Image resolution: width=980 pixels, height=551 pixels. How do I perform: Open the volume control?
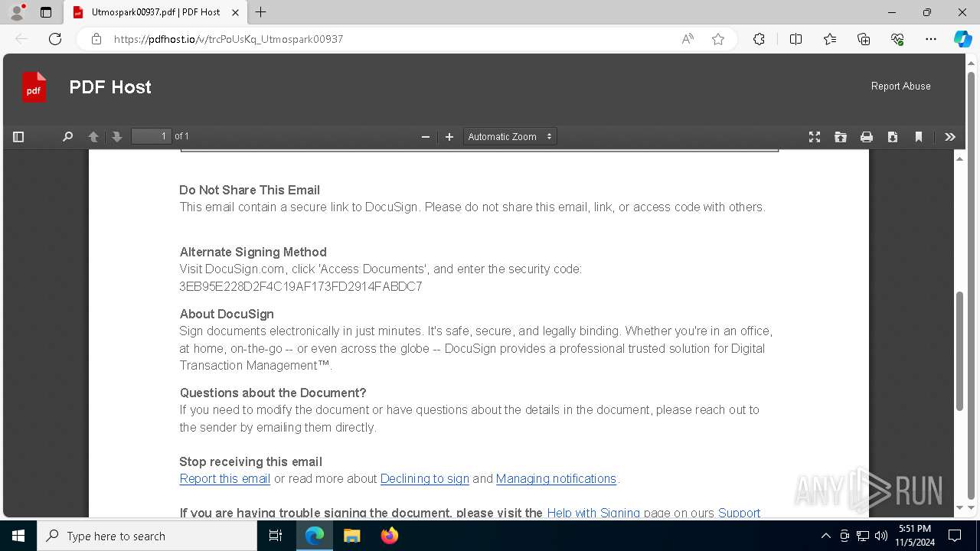880,536
